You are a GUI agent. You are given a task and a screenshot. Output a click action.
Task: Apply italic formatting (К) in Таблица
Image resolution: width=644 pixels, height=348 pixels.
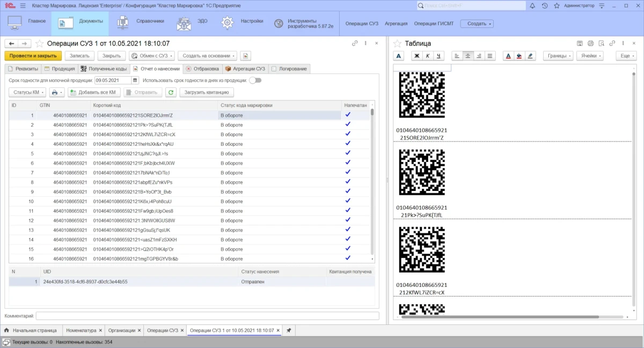[x=428, y=56]
